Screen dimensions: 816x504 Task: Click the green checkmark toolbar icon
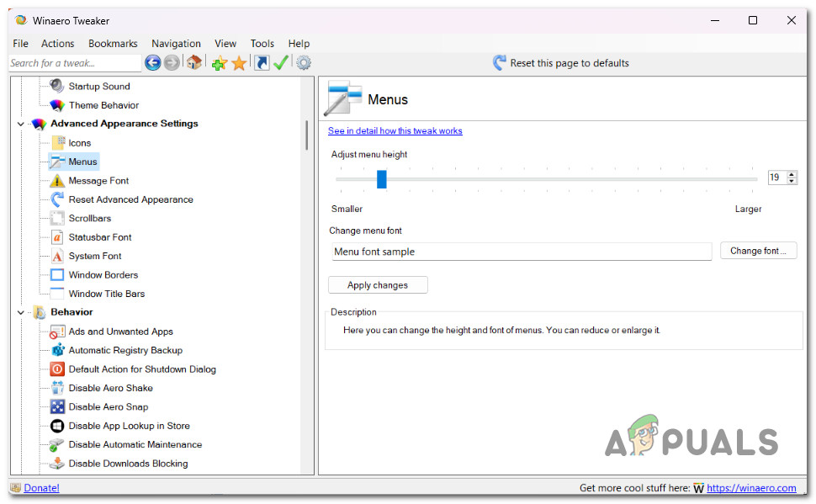click(x=281, y=63)
